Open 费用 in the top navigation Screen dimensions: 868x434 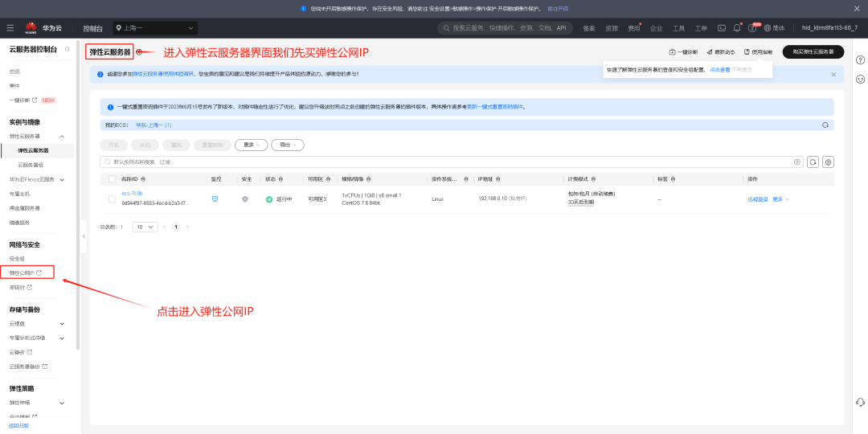click(634, 28)
